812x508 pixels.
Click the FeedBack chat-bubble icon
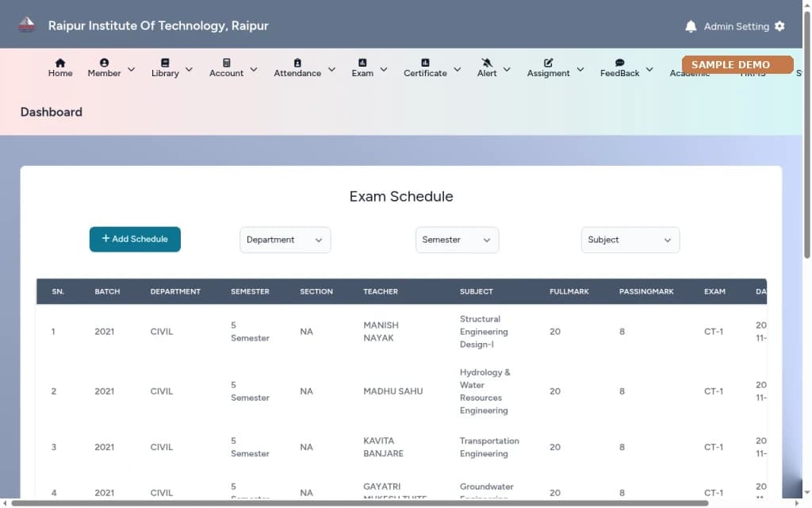pos(619,63)
